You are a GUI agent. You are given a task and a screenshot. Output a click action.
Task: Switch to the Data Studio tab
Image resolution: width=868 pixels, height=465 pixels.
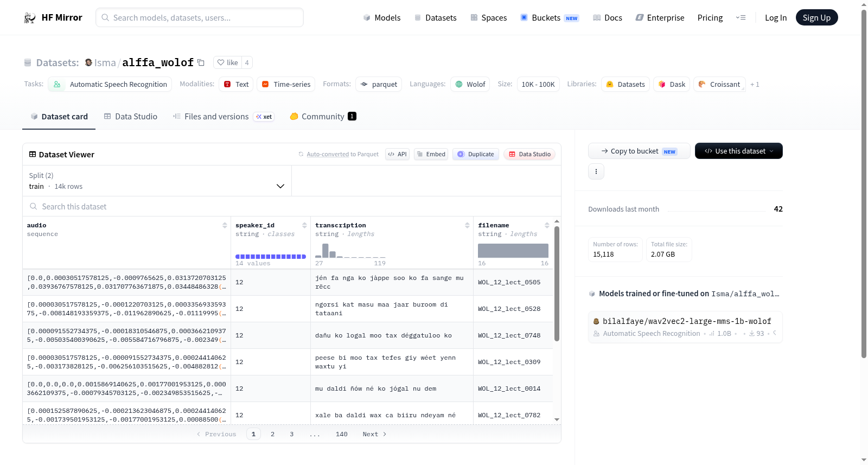tap(131, 117)
